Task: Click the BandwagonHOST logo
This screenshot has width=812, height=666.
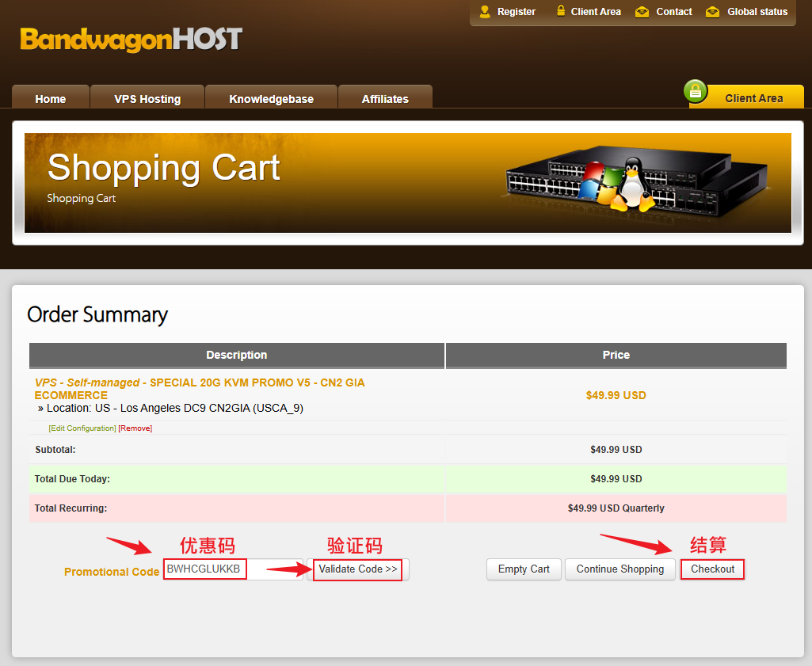Action: (x=132, y=40)
